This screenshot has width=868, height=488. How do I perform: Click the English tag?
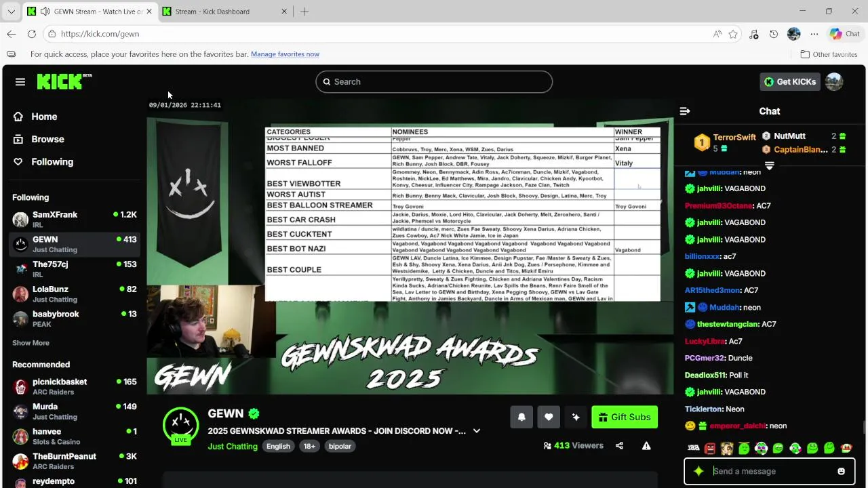278,446
